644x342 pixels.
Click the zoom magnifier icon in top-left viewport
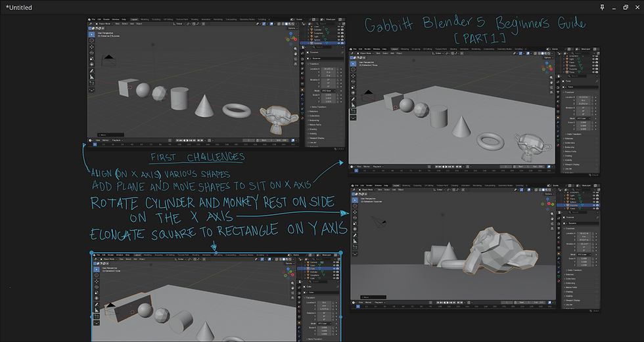tap(295, 49)
